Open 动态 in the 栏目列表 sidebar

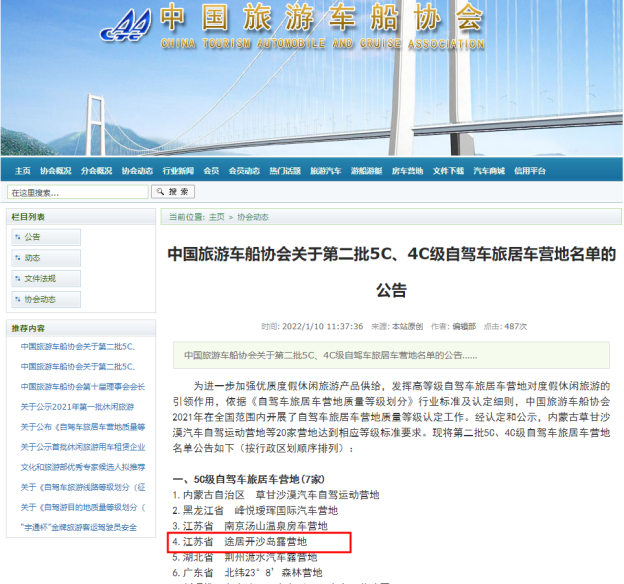click(46, 258)
